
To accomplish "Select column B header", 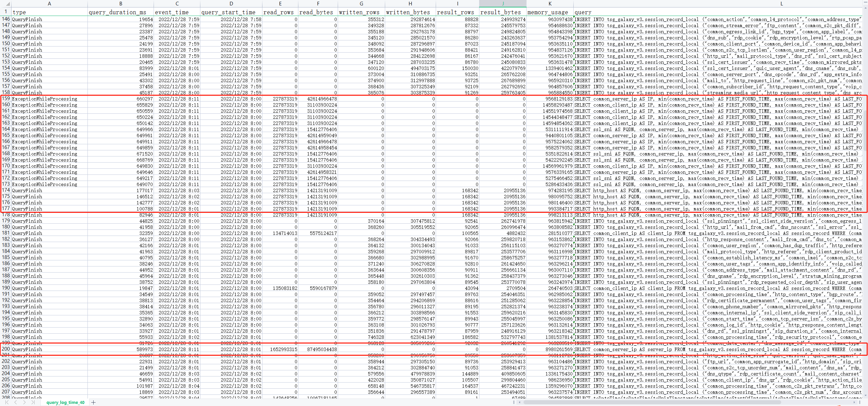I will [121, 4].
